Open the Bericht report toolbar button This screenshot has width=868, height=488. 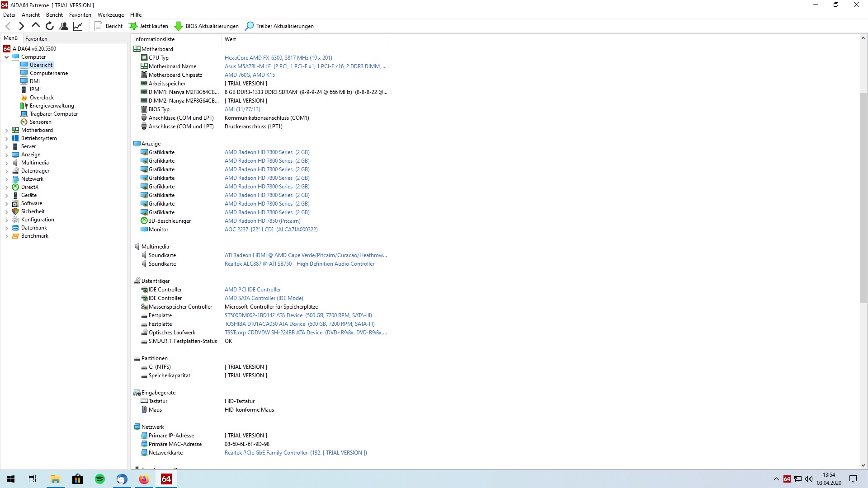[108, 26]
